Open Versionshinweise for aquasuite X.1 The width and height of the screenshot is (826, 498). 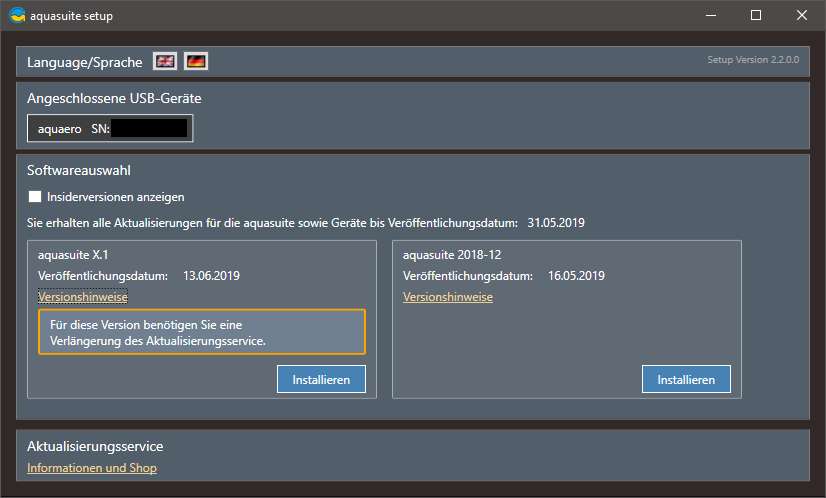point(83,297)
